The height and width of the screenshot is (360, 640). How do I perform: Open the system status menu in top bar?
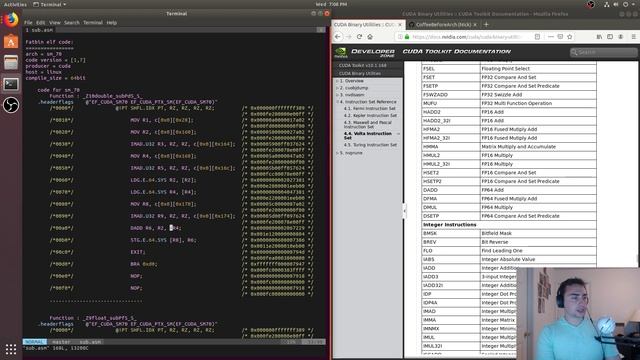[620, 4]
